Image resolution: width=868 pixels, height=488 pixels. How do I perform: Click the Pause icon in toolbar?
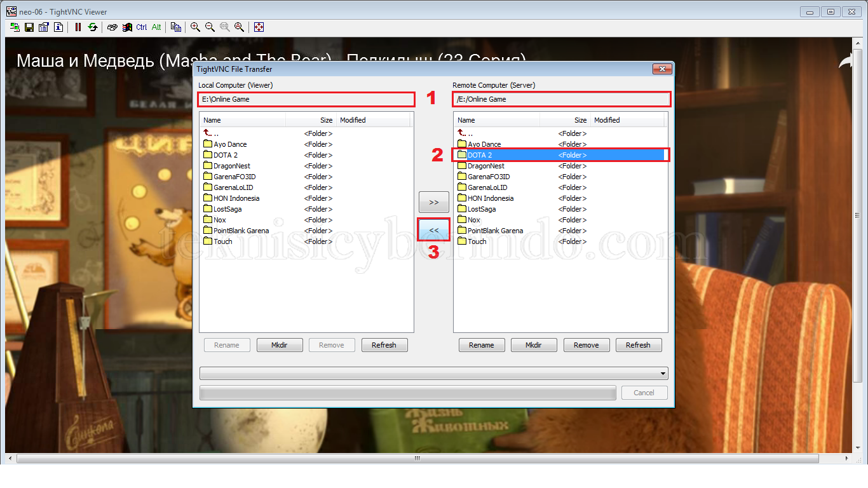tap(78, 27)
